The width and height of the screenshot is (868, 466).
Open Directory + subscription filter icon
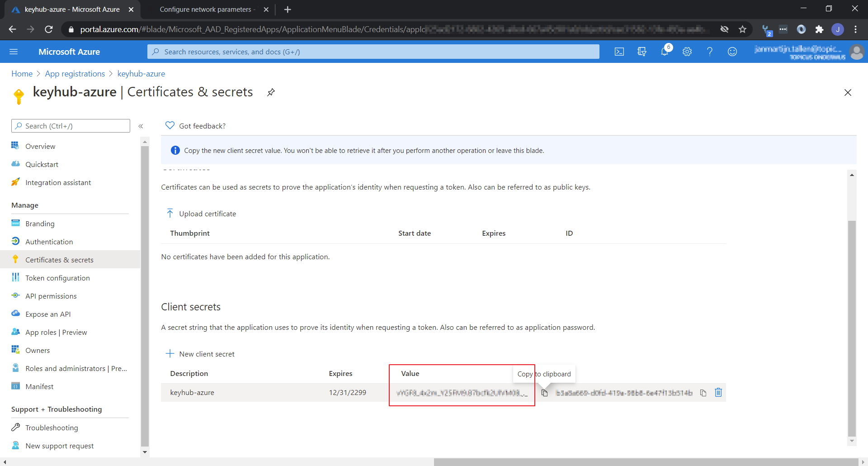click(x=642, y=52)
